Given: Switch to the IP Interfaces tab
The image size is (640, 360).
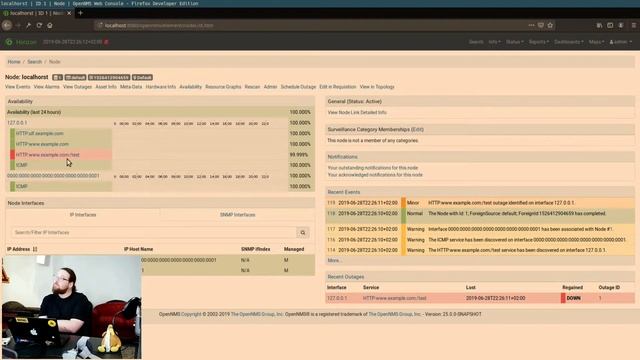Looking at the screenshot, I should pos(83,215).
